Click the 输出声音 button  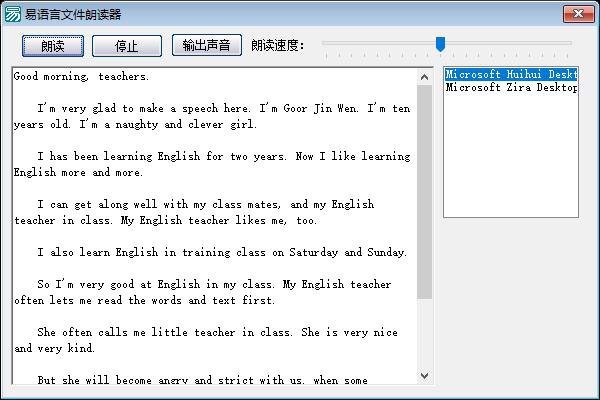point(207,46)
